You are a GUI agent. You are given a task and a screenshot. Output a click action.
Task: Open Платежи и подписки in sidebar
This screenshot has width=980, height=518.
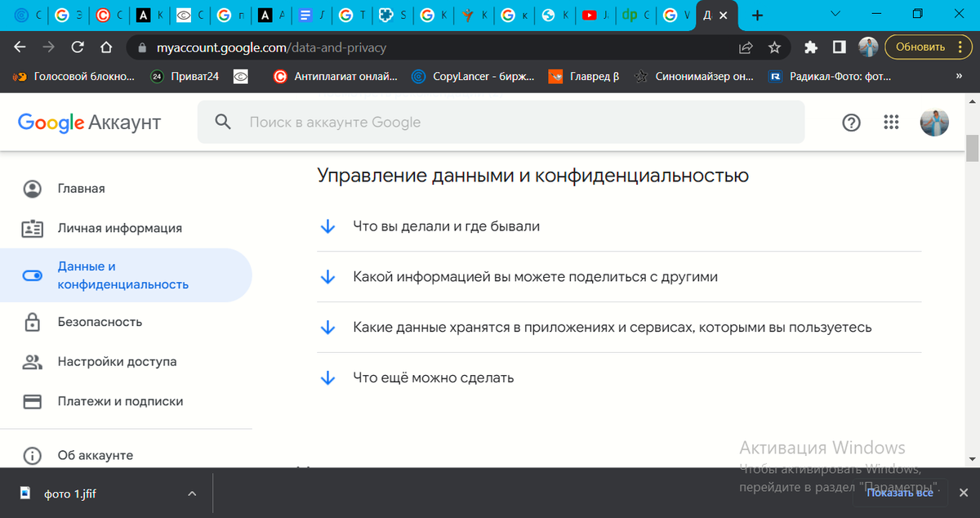click(x=120, y=401)
